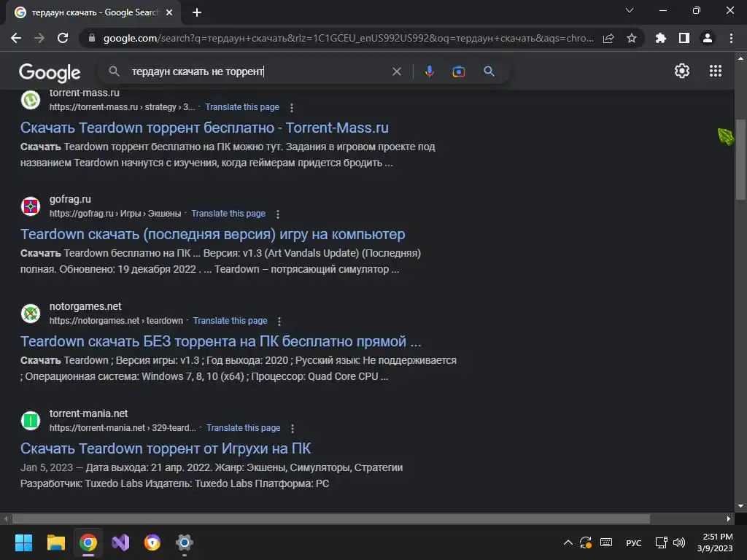Share this page icon in address bar
The height and width of the screenshot is (560, 747).
pyautogui.click(x=608, y=38)
